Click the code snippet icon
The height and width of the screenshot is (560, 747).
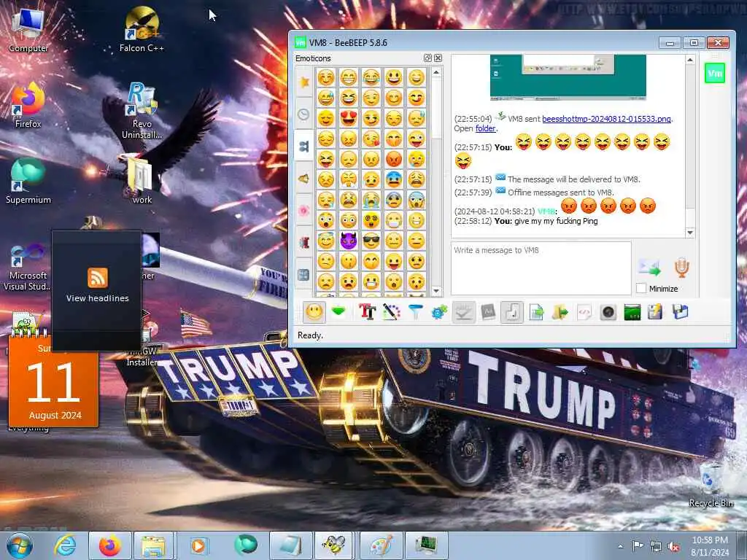[x=584, y=312]
